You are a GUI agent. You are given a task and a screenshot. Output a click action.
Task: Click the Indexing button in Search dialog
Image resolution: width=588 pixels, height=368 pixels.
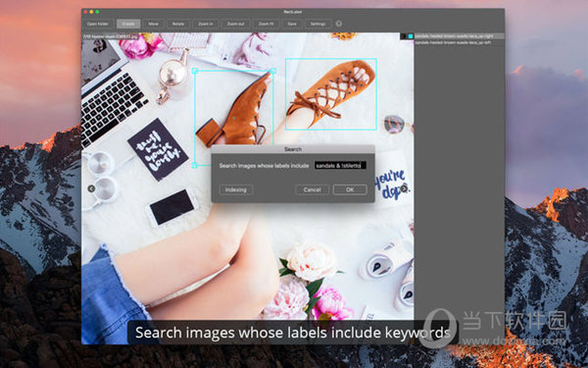[x=236, y=189]
